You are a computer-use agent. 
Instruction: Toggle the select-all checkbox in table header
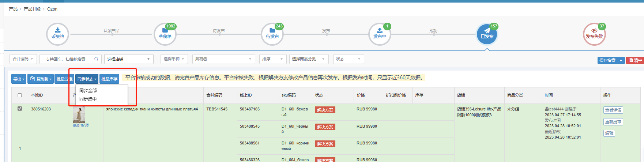coord(20,95)
